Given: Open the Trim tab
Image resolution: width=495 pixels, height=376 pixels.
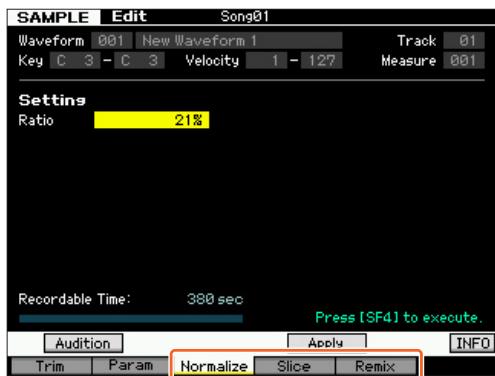Looking at the screenshot, I should tap(51, 366).
